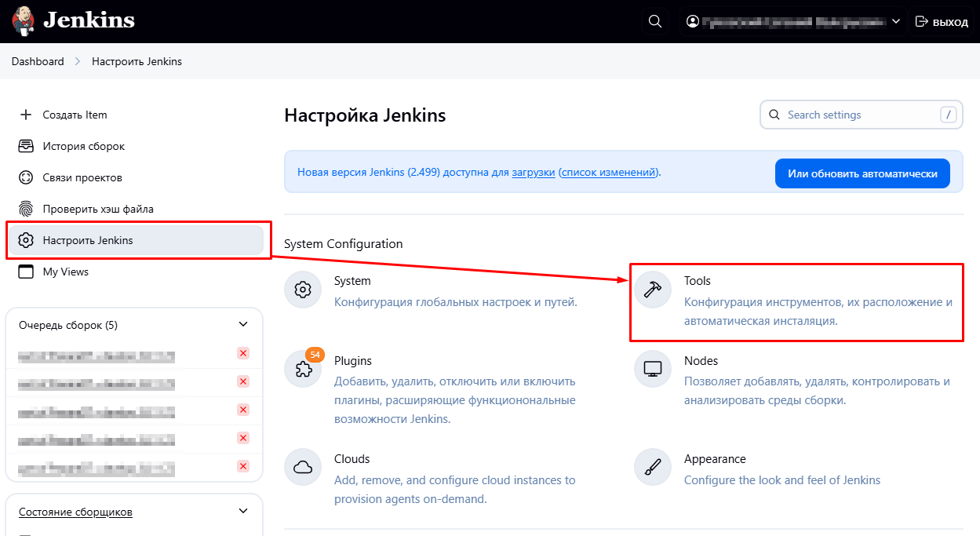Click the Plugins puzzle piece icon
Screen dimensions: 980x536
pyautogui.click(x=303, y=370)
